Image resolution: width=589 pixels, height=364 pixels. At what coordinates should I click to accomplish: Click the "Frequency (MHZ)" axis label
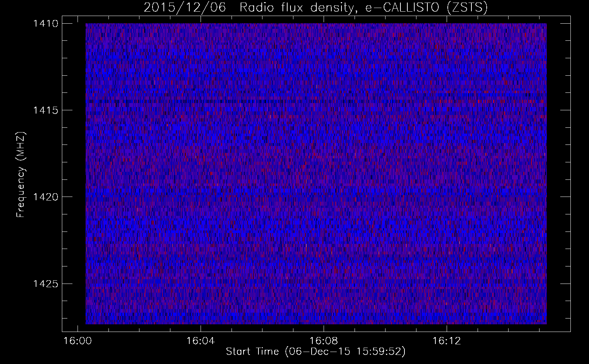click(x=21, y=175)
